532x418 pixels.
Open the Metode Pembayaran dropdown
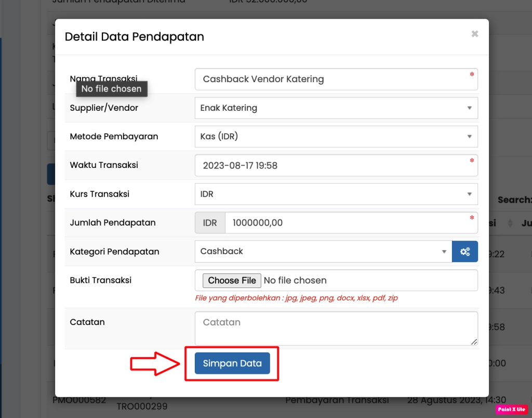336,137
